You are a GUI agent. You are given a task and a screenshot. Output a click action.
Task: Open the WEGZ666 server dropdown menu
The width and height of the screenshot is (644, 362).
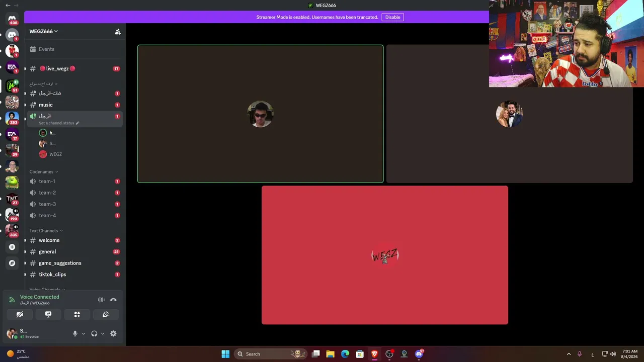click(x=44, y=31)
